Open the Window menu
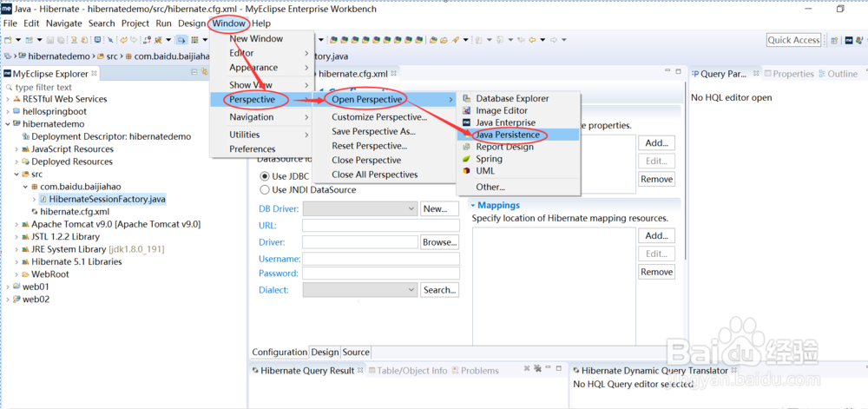868x409 pixels. pyautogui.click(x=228, y=23)
